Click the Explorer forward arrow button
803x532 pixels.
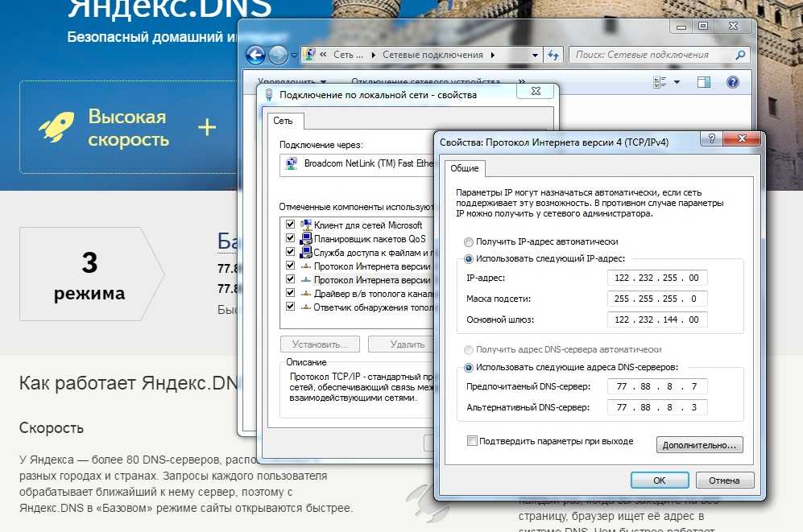(278, 55)
